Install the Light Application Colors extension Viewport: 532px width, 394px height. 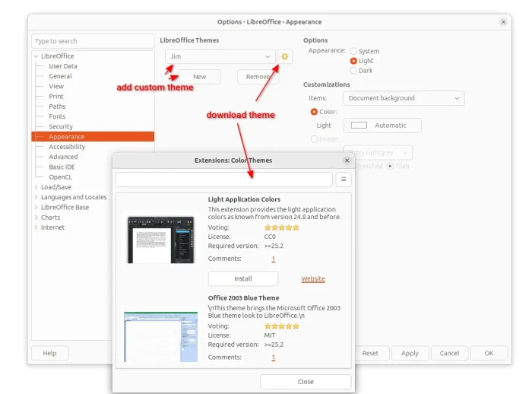pos(243,279)
